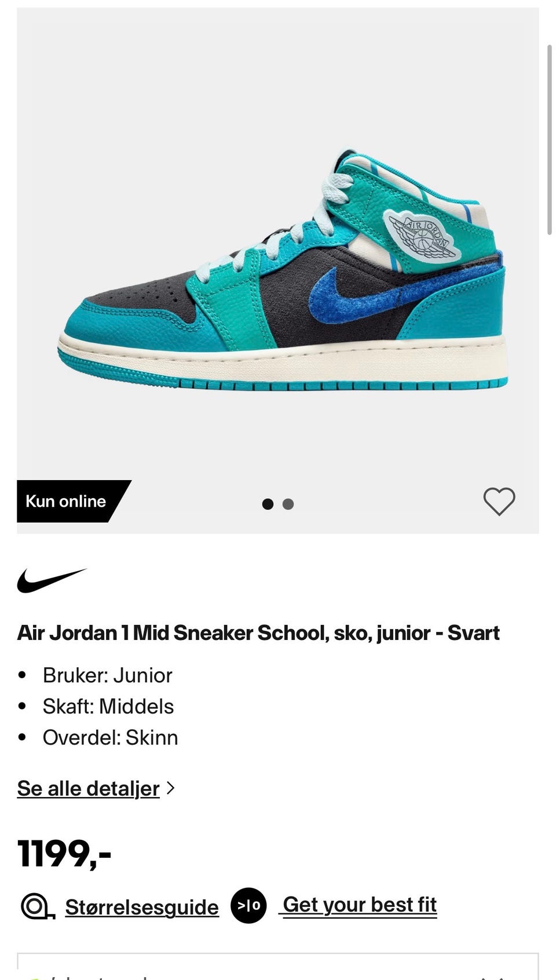This screenshot has height=980, width=556.
Task: Select the product title Air Jordan 1 Mid
Action: (258, 633)
